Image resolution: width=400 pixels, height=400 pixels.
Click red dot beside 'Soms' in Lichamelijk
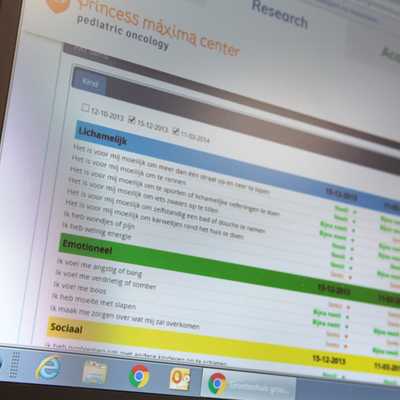pyautogui.click(x=350, y=277)
